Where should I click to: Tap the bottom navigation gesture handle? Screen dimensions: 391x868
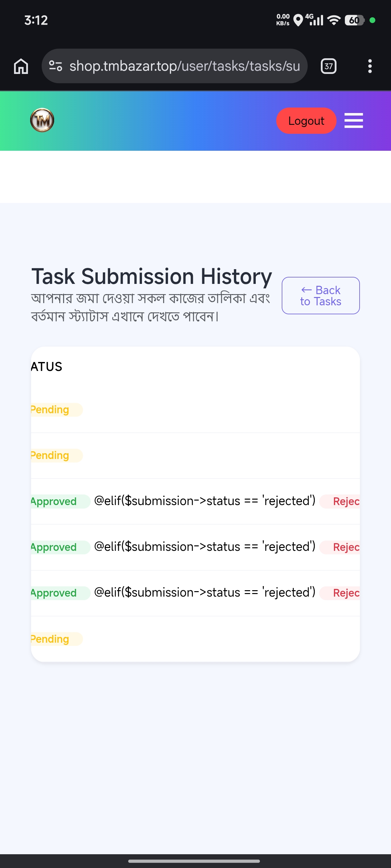[194, 861]
